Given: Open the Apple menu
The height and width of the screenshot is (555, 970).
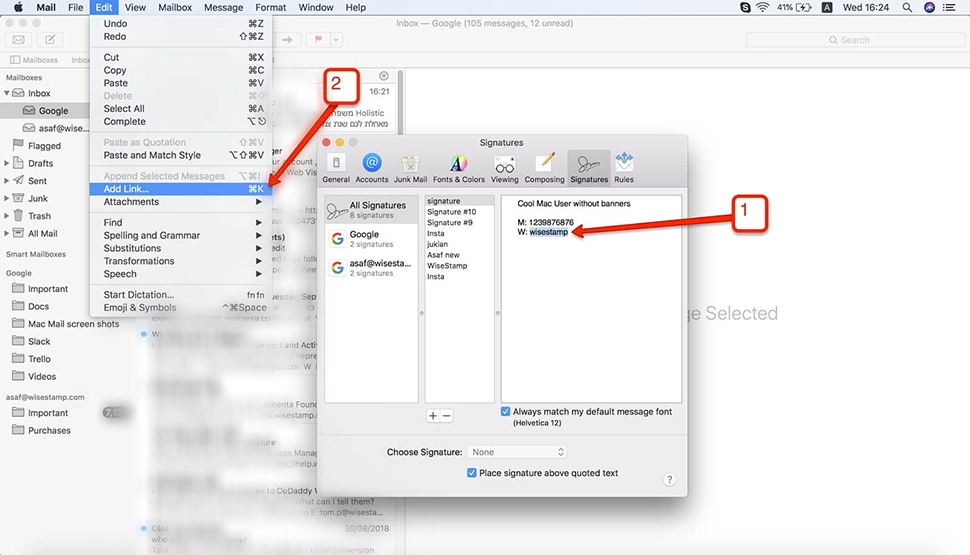Looking at the screenshot, I should pos(18,7).
